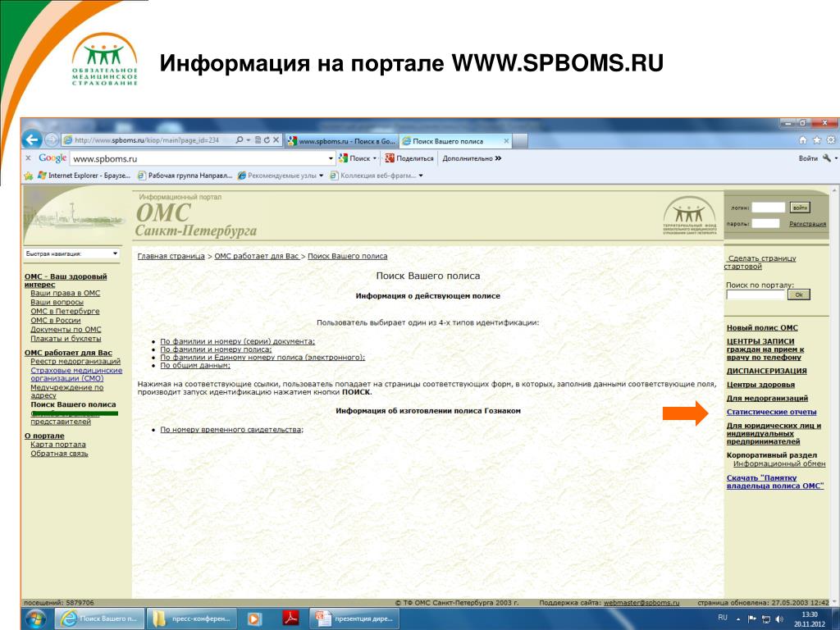
Task: Close the 'Поиск Вашего полиса' tab
Action: point(506,141)
